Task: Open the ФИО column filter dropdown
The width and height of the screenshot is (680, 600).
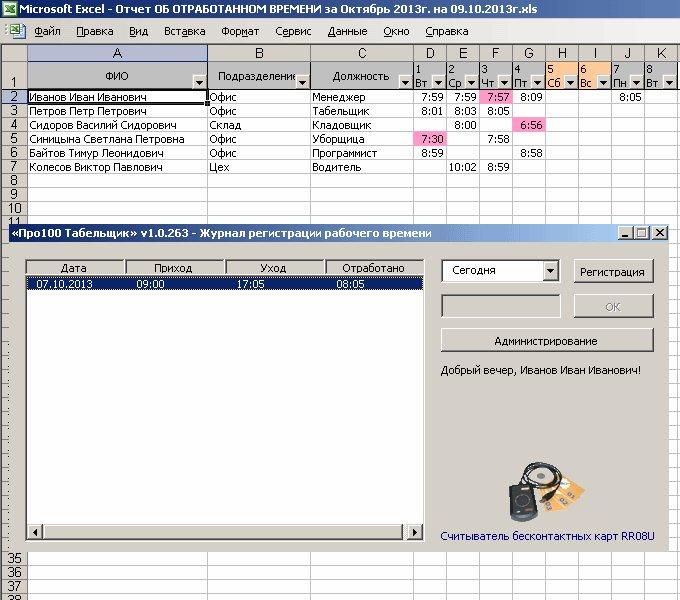Action: pyautogui.click(x=199, y=82)
